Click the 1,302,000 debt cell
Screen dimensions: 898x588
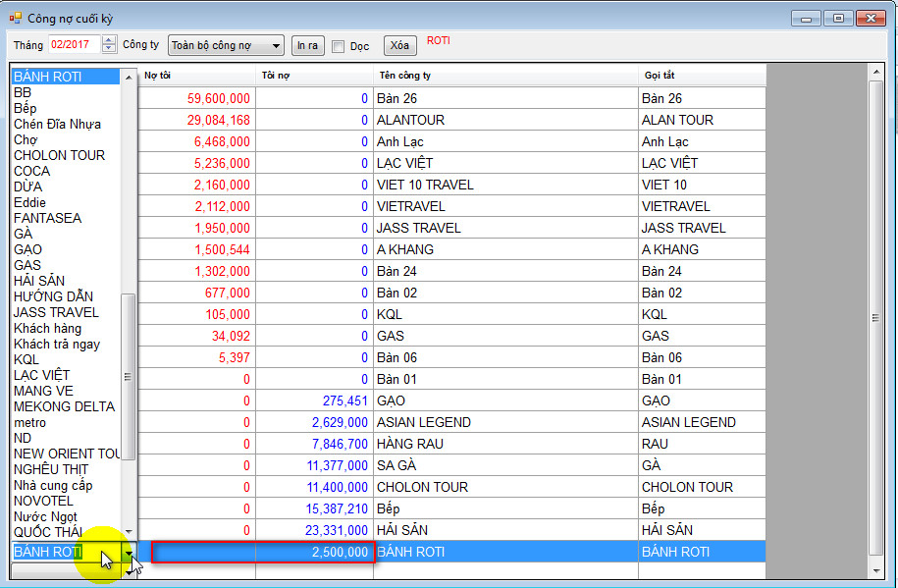tap(197, 271)
